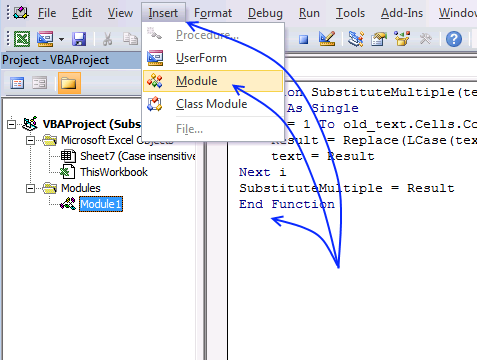The width and height of the screenshot is (477, 360).
Task: Collapse the Modules folder expander
Action: [30, 188]
